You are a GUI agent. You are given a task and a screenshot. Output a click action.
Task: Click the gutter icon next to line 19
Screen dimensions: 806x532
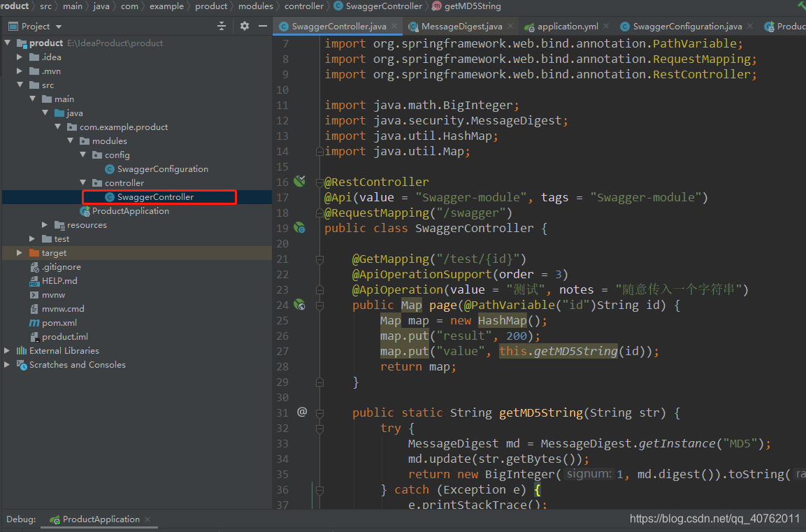point(300,227)
